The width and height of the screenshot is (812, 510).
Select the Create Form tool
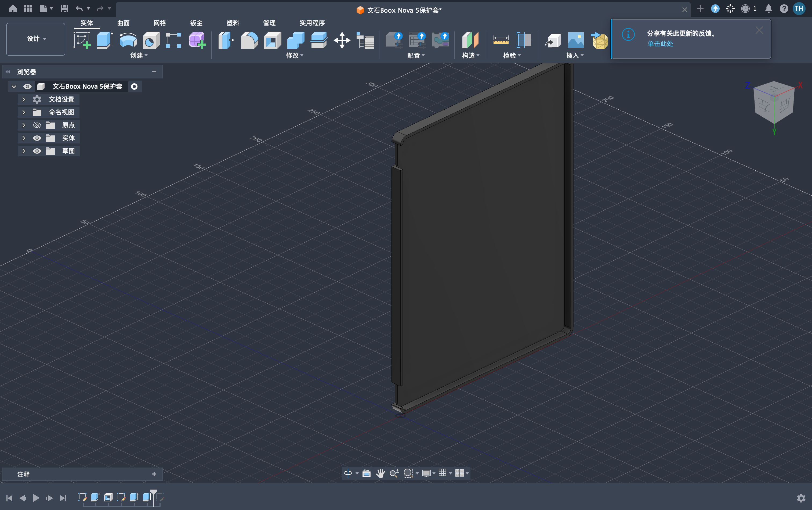[x=197, y=40]
